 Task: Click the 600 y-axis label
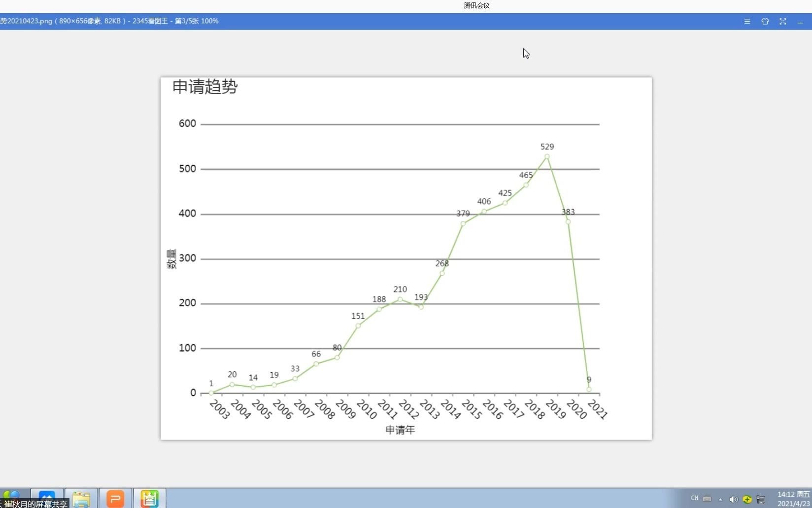187,123
